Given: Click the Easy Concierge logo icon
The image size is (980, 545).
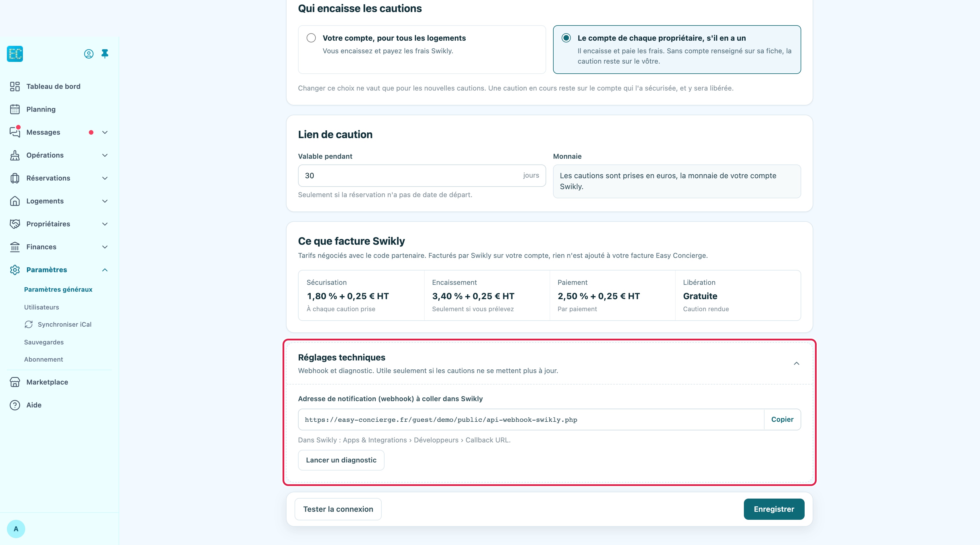Looking at the screenshot, I should point(15,54).
